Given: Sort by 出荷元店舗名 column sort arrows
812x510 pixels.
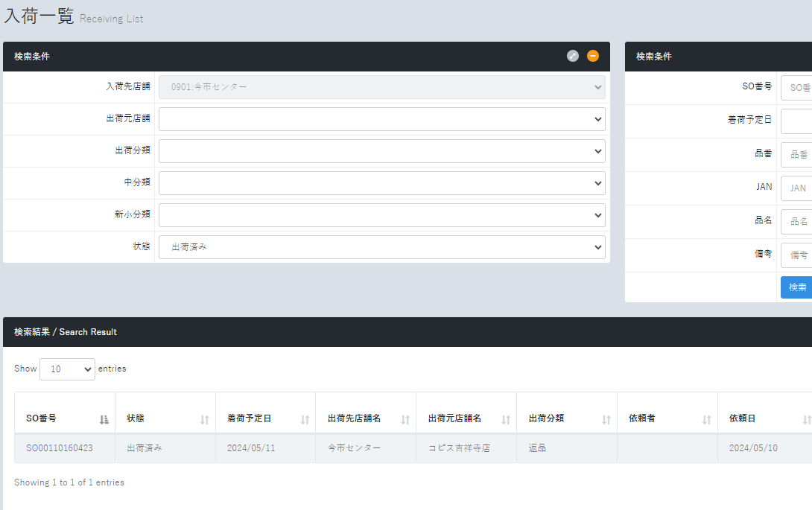Looking at the screenshot, I should [x=506, y=419].
